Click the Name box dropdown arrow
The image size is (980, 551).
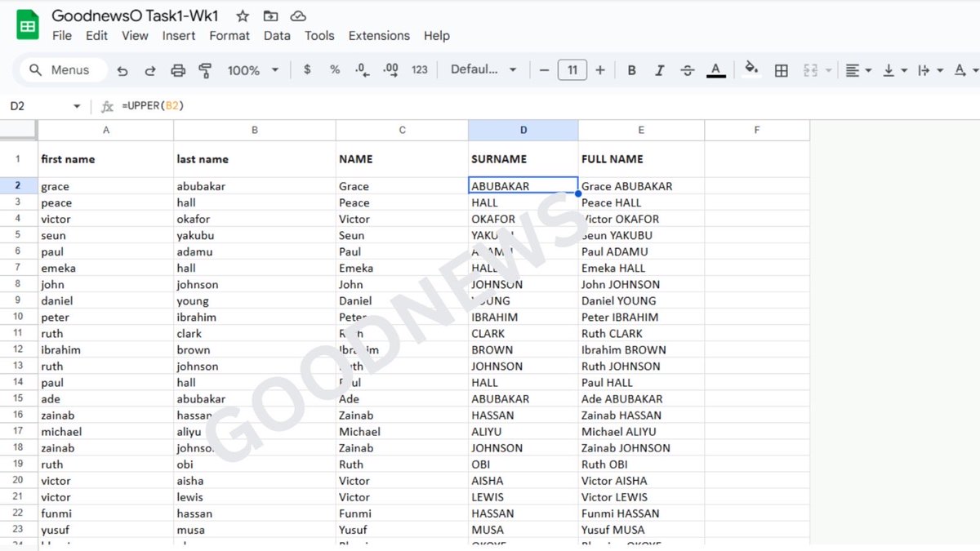[77, 106]
